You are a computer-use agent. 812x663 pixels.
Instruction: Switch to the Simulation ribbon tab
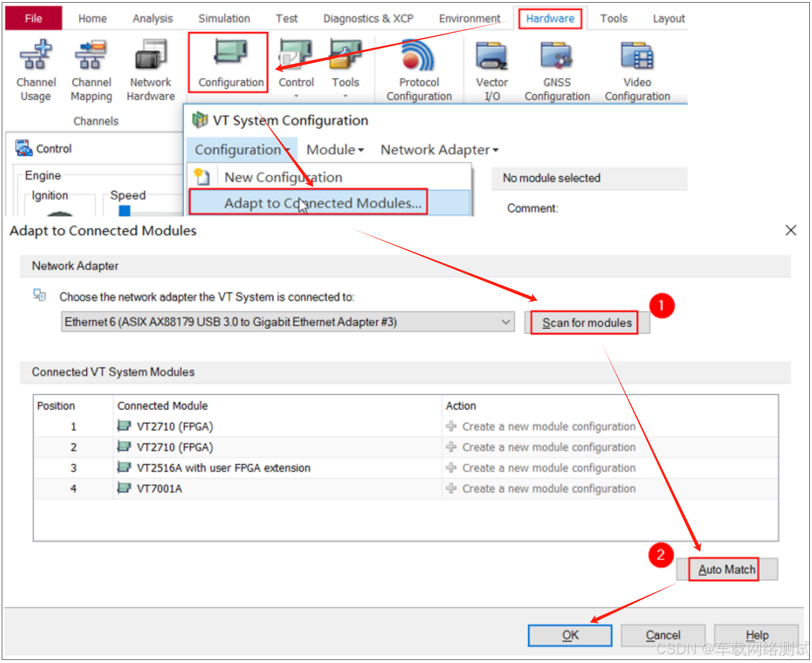[x=224, y=18]
